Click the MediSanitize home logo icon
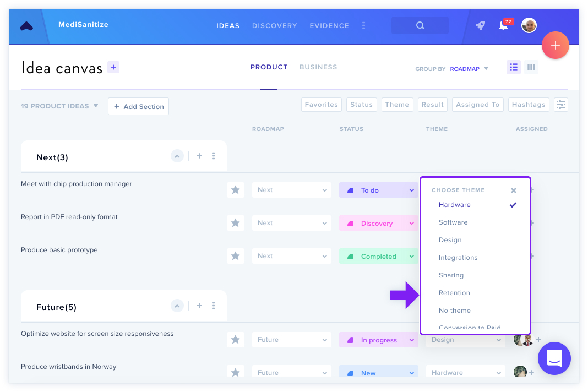Image resolution: width=588 pixels, height=392 pixels. click(x=26, y=26)
